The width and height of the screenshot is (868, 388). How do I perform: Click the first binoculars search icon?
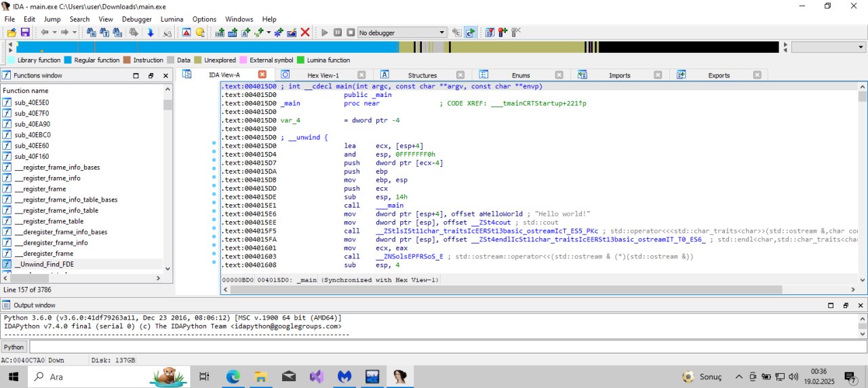(92, 33)
